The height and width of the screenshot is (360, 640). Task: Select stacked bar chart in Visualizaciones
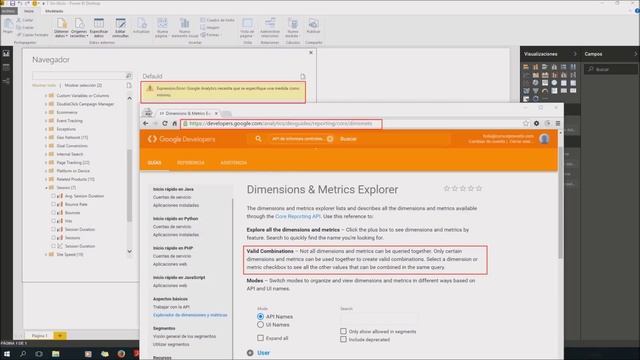pyautogui.click(x=526, y=67)
